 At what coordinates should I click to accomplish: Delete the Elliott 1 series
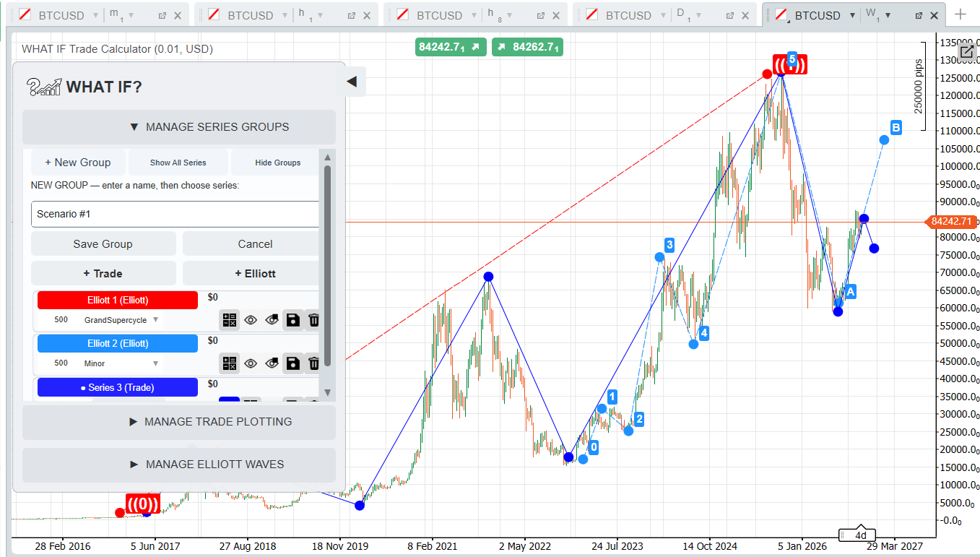coord(313,320)
